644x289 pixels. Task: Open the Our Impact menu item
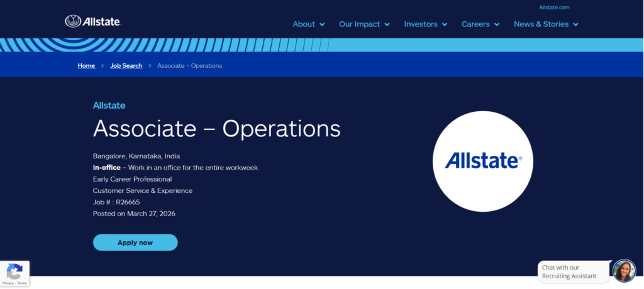[x=360, y=24]
